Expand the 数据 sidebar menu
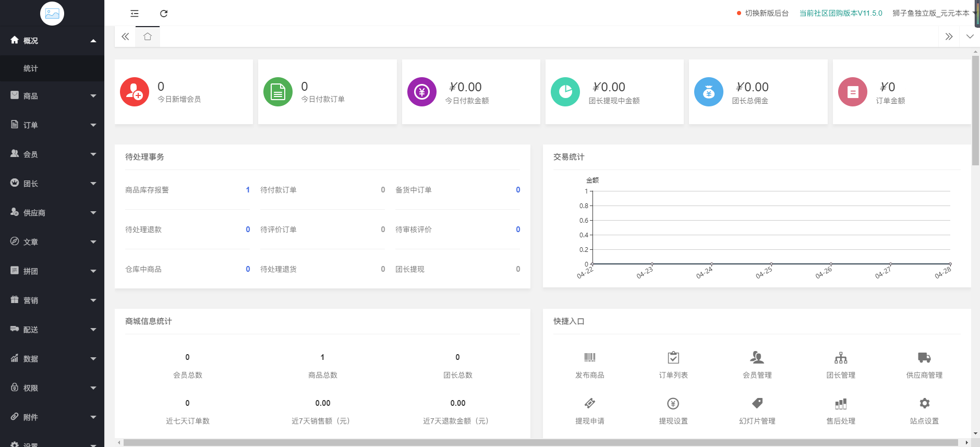Viewport: 980px width, 447px height. coord(52,359)
